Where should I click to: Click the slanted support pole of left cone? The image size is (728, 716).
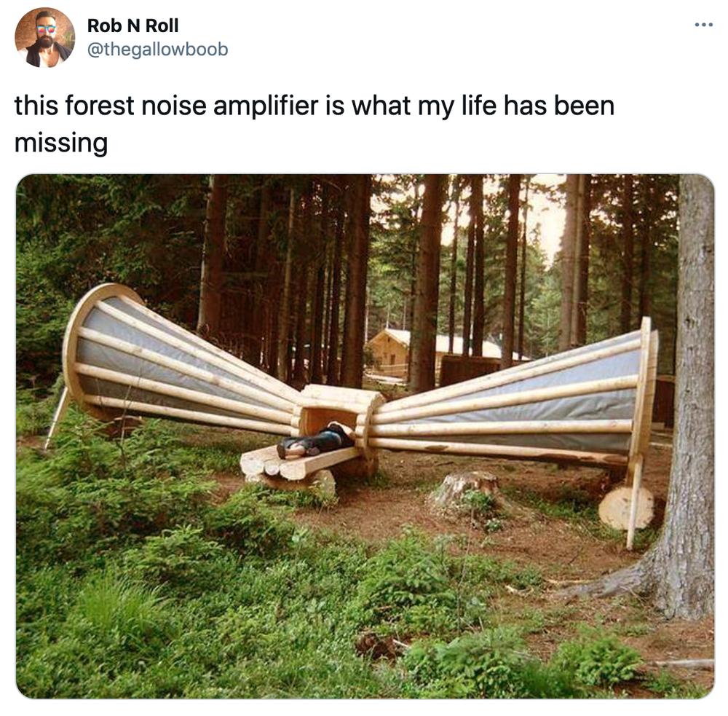(x=57, y=417)
